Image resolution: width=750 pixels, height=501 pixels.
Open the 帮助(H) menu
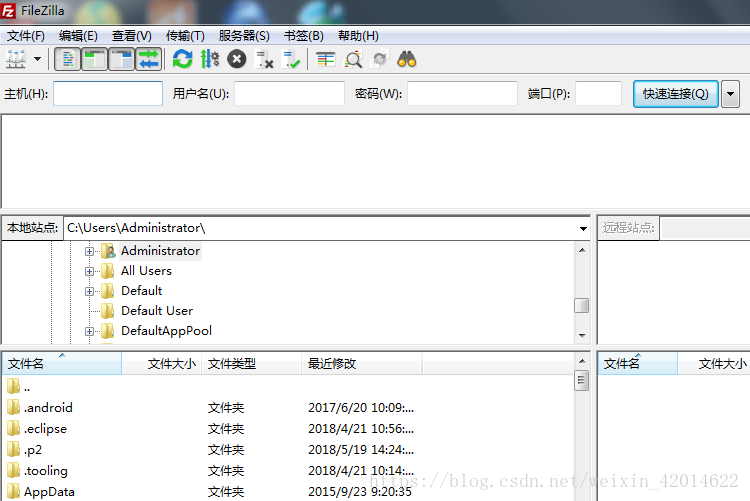[358, 36]
